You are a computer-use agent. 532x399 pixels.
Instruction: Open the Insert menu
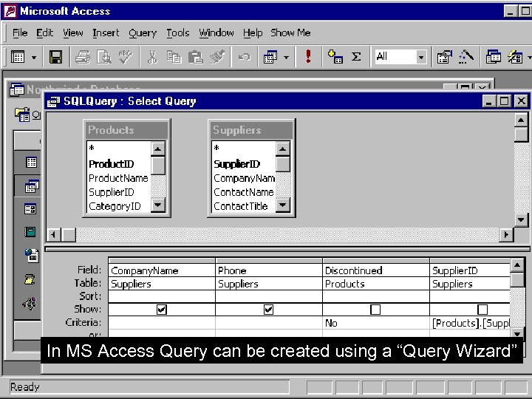[x=106, y=33]
